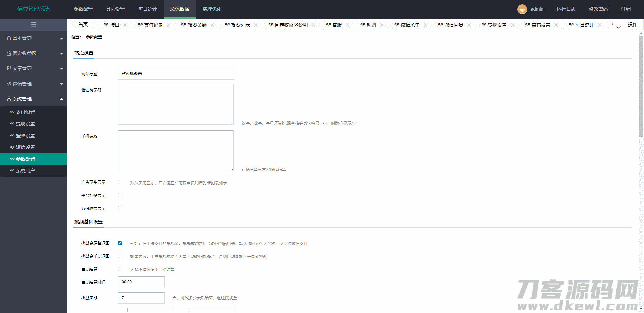644x313 pixels.
Task: Click 信息管理系统 logo title
Action: click(x=34, y=9)
